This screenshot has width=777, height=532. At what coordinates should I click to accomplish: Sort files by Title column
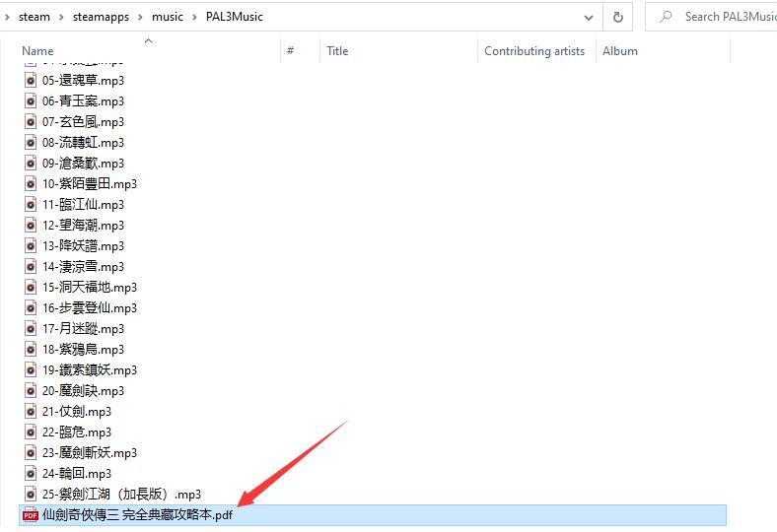[x=337, y=51]
